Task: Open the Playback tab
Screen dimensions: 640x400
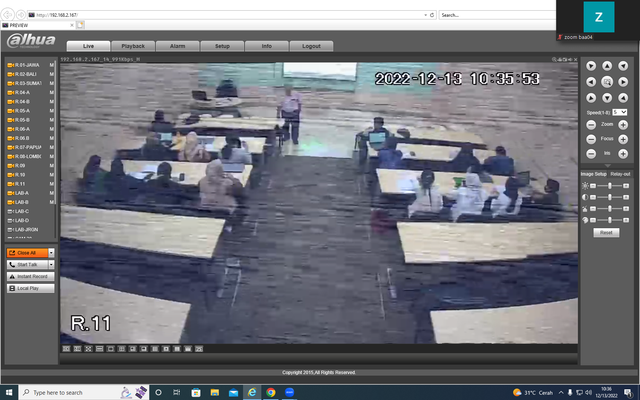Action: point(133,46)
